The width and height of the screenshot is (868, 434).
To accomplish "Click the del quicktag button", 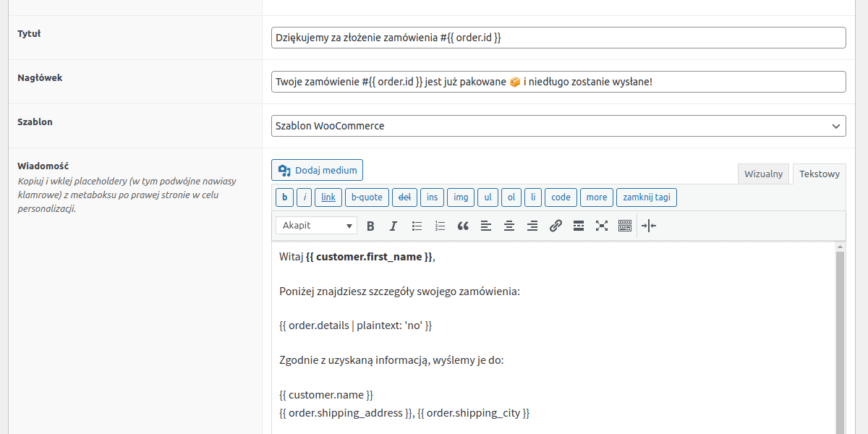I will [x=405, y=197].
